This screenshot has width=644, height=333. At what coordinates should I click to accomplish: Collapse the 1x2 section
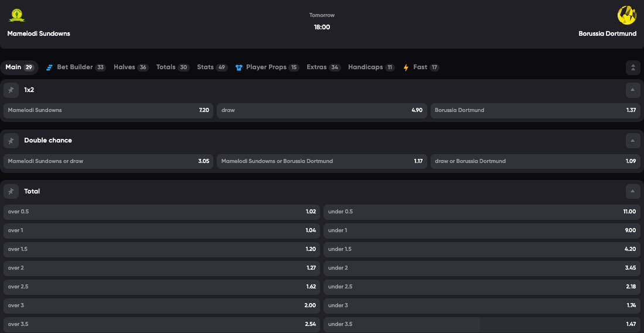[x=633, y=90]
